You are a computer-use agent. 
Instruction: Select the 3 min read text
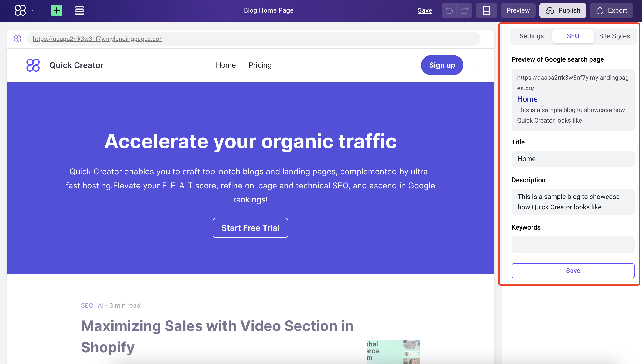click(125, 305)
